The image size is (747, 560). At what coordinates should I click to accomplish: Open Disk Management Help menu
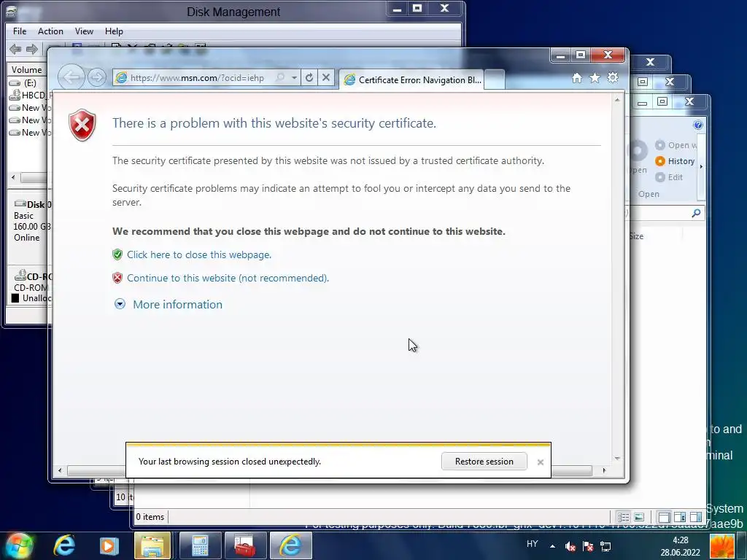[x=114, y=31]
